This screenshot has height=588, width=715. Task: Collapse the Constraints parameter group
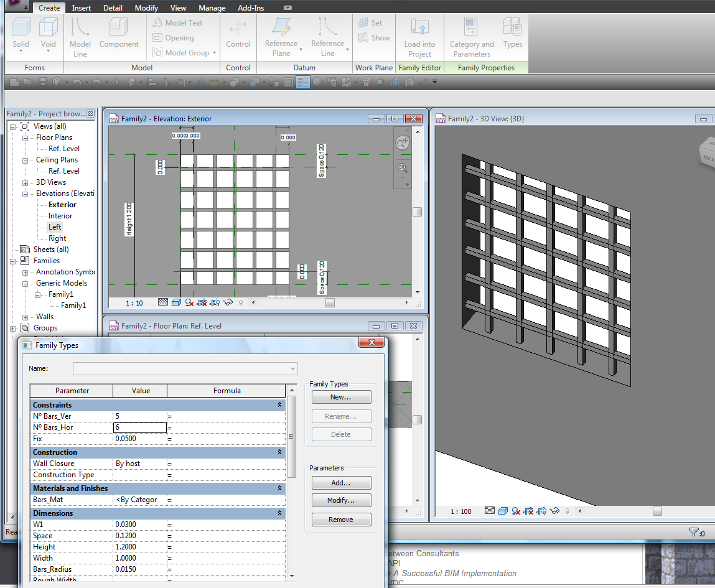[279, 405]
